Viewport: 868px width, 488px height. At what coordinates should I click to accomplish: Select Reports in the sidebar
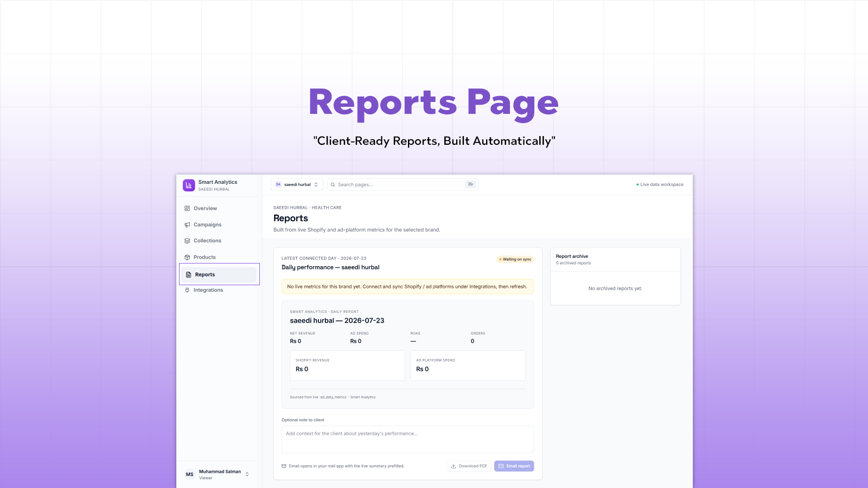tap(219, 274)
